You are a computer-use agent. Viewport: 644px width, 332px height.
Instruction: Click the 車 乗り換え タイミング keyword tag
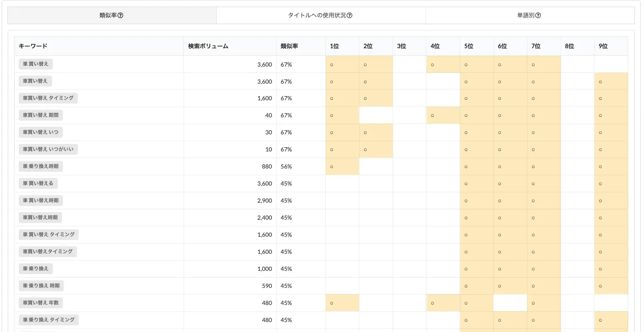coord(49,320)
